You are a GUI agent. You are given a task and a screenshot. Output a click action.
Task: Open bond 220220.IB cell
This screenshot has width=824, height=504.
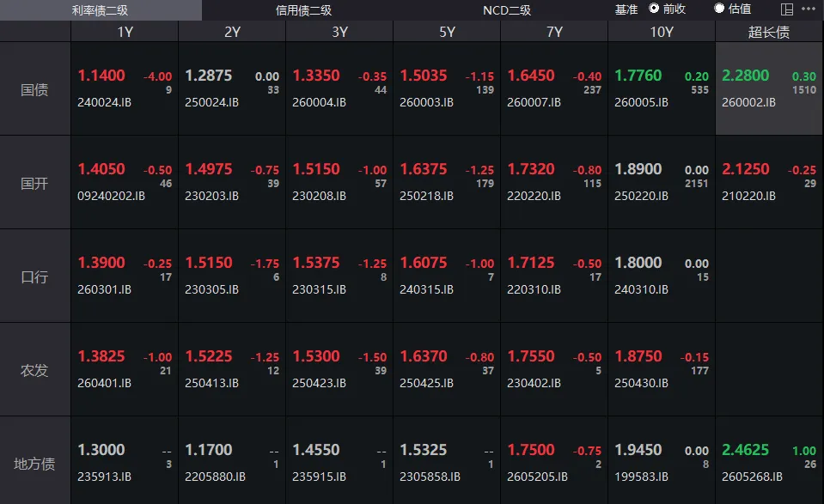pyautogui.click(x=554, y=182)
